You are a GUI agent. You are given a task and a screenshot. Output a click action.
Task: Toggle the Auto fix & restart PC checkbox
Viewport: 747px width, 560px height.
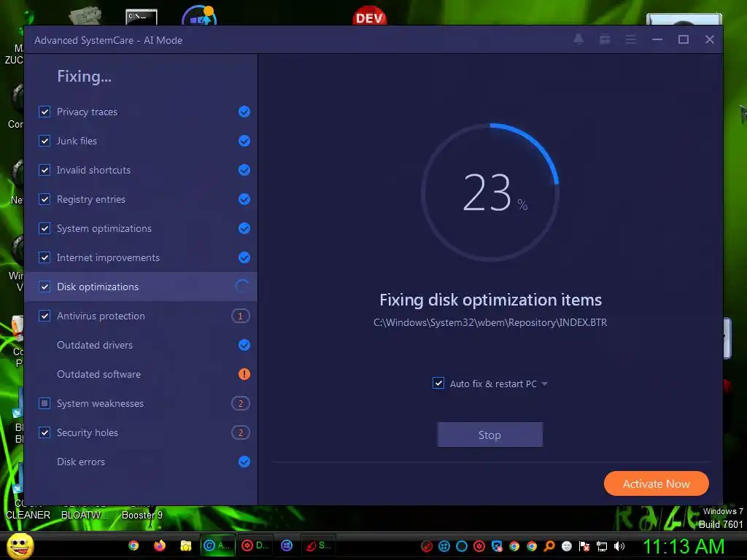(438, 383)
